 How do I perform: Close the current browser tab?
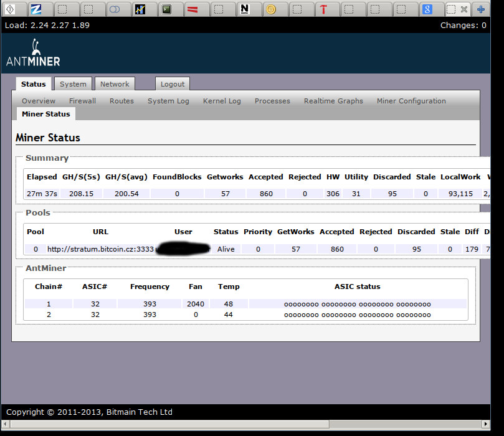464,9
